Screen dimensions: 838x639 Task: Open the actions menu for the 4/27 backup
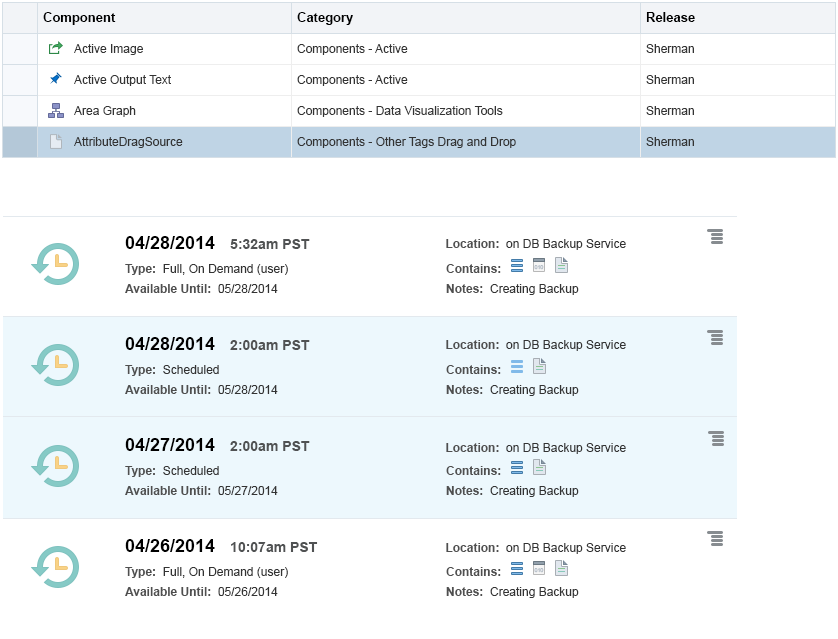pyautogui.click(x=715, y=438)
